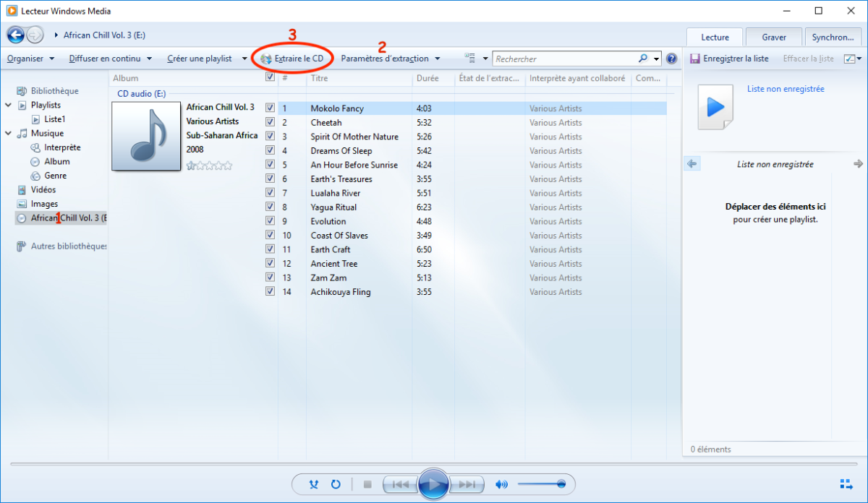Uncheck the Mokolo Fancy track checkbox

pyautogui.click(x=270, y=108)
